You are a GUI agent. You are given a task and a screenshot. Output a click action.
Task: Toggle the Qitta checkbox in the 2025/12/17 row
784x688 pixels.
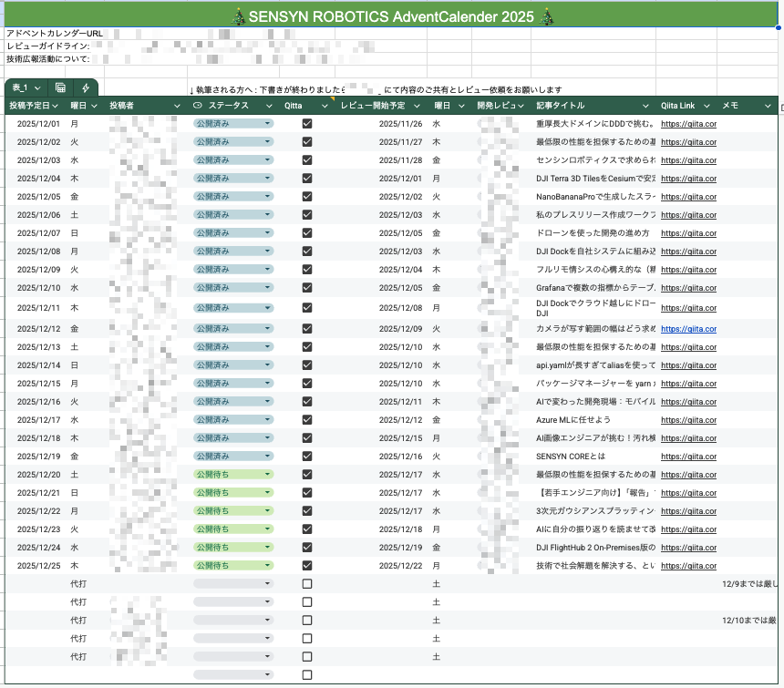click(307, 420)
